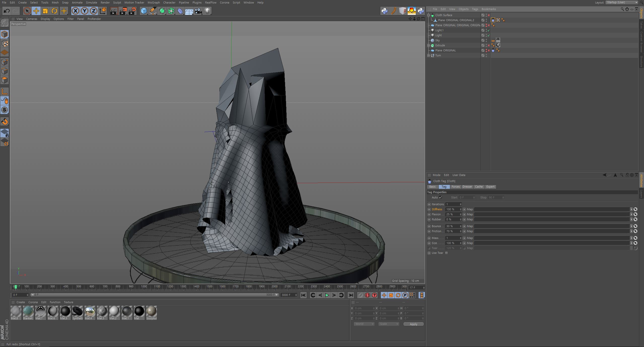Image resolution: width=644 pixels, height=347 pixels.
Task: Toggle the X axis lock
Action: pos(75,11)
